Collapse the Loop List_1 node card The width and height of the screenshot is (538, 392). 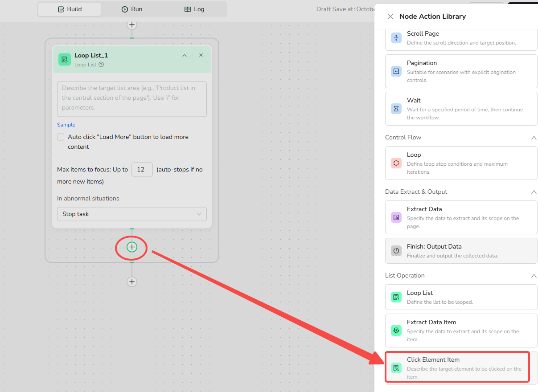(x=185, y=55)
